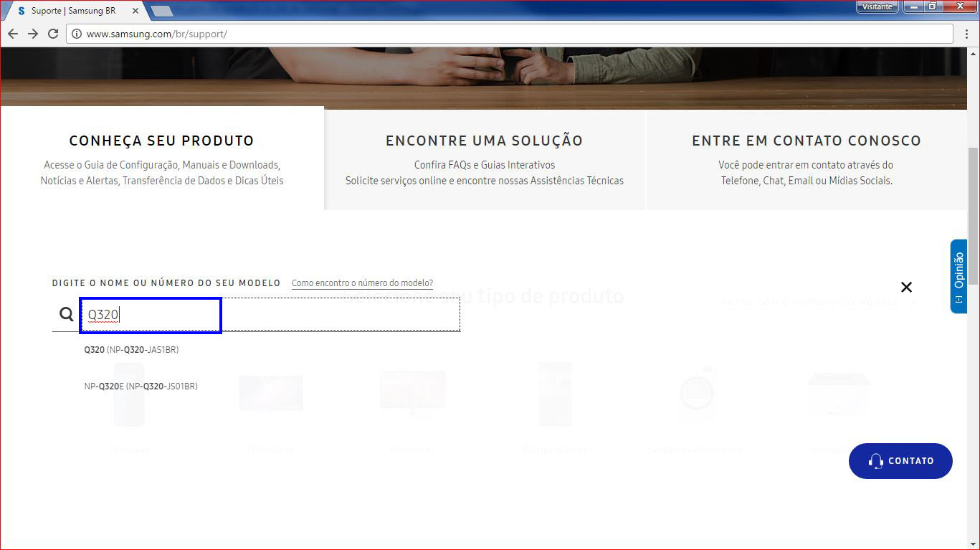Image resolution: width=980 pixels, height=550 pixels.
Task: Open the Contato headset button
Action: (x=900, y=461)
